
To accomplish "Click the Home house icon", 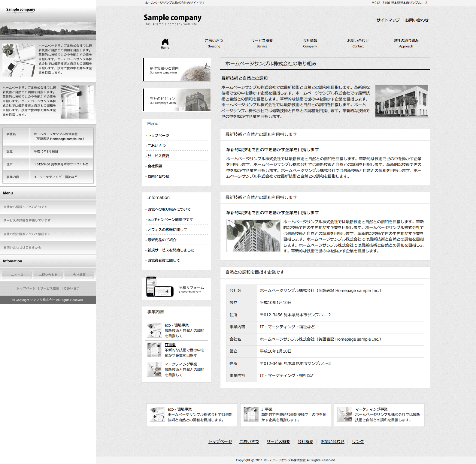I will pyautogui.click(x=165, y=42).
